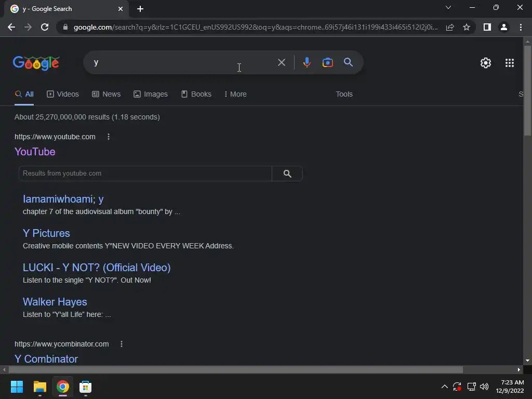Click the Google holiday logo
Screen dimensions: 532x399
[x=36, y=63]
